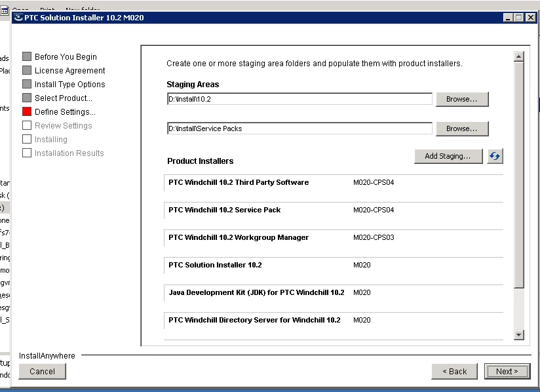Click M020 version of Directory Server
540x392 pixels.
[362, 320]
